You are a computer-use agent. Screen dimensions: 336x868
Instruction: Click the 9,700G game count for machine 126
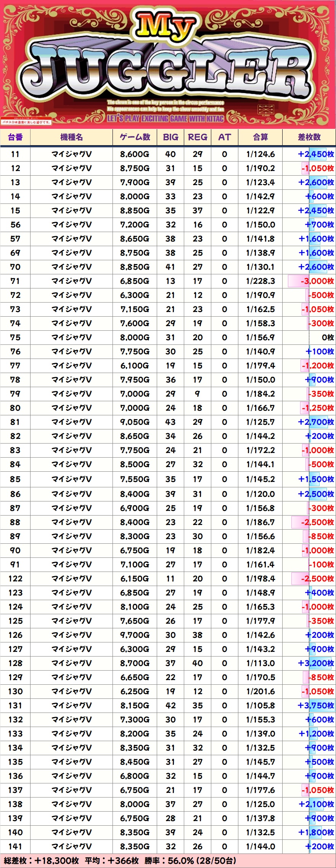tap(135, 635)
